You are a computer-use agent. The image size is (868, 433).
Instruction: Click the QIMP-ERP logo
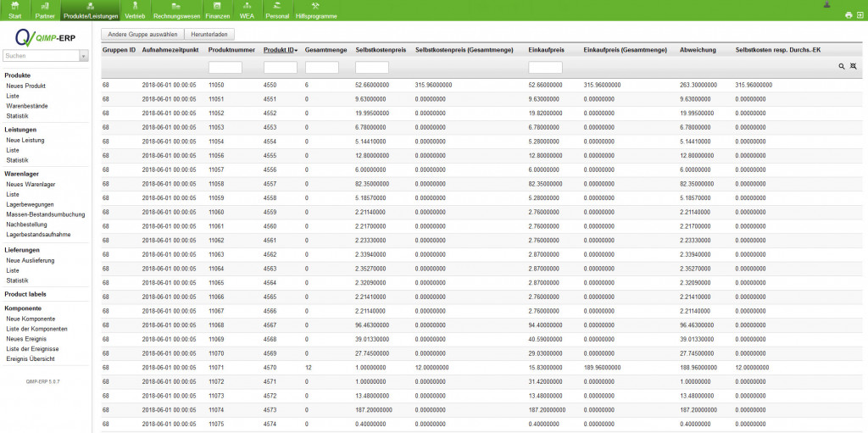(46, 36)
